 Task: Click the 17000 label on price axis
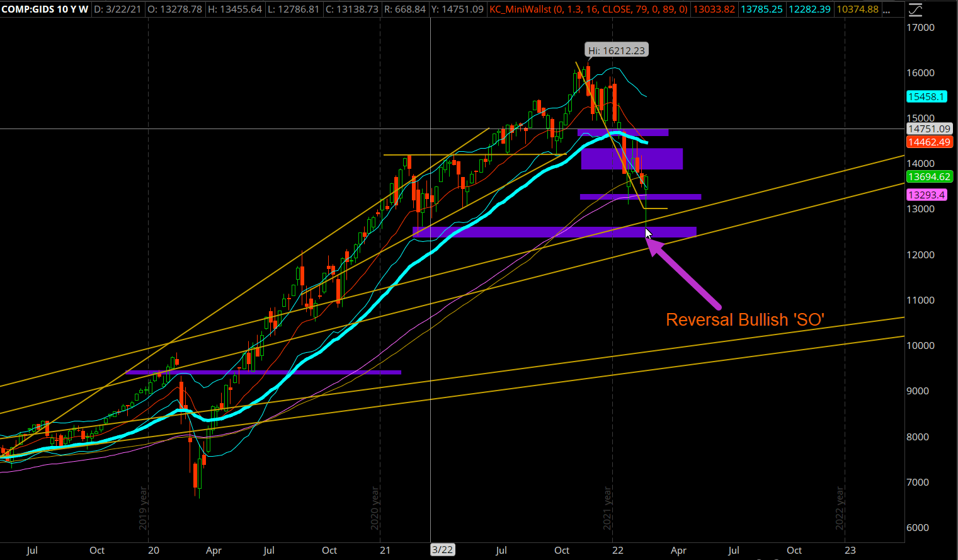click(920, 28)
